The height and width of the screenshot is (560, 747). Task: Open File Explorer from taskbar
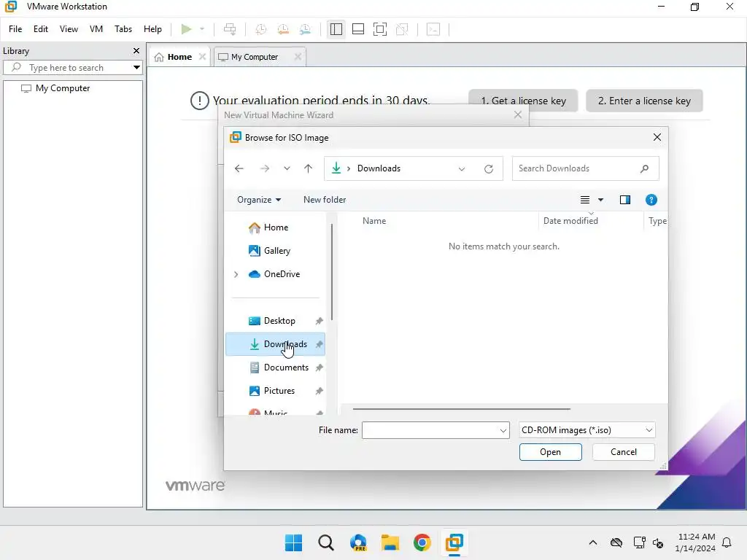point(390,542)
